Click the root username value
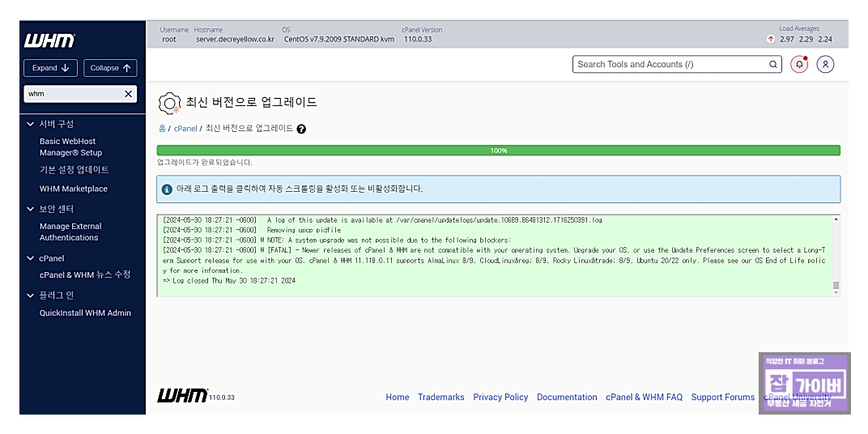Screen dimensions: 868x434 tap(169, 40)
